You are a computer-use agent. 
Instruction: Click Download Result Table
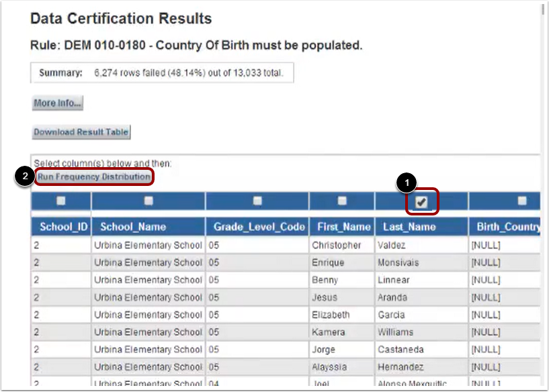click(x=81, y=133)
